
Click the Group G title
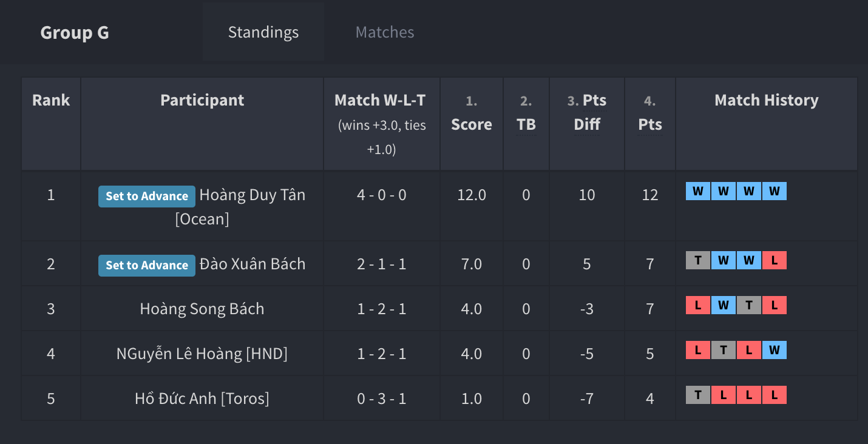75,32
